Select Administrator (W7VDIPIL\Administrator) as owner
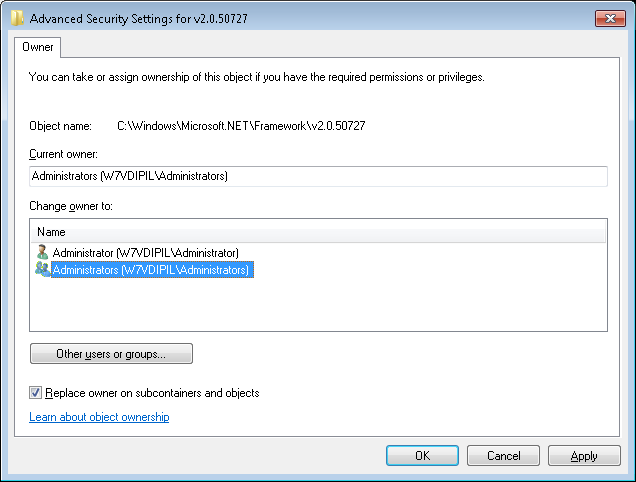Screen dimensions: 636x482 click(145, 253)
